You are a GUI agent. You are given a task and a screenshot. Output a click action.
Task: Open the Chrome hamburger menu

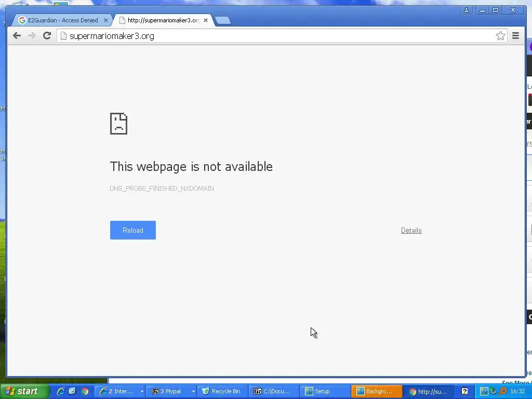[516, 36]
